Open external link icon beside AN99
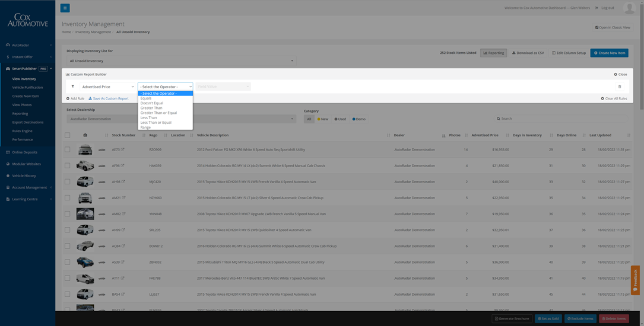 point(123,229)
